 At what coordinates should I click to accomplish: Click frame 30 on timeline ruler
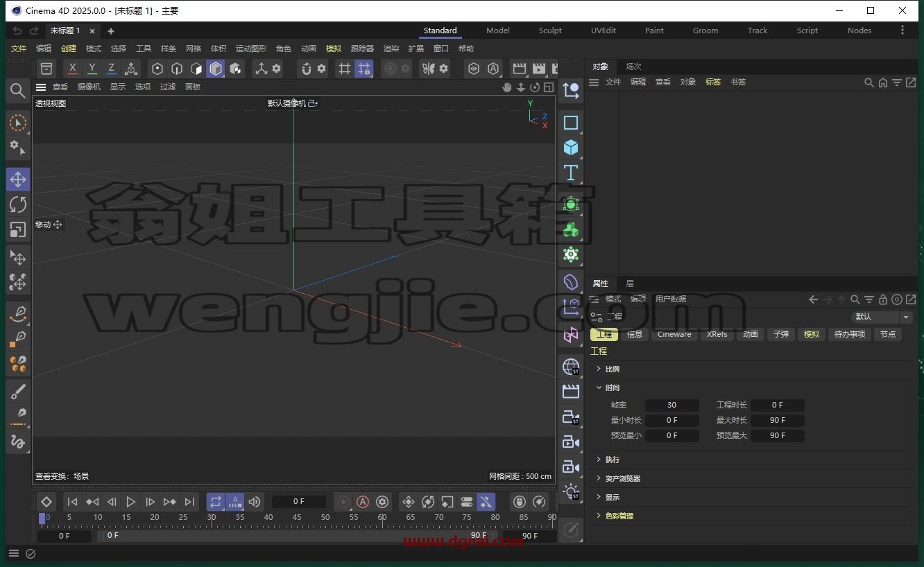[212, 517]
